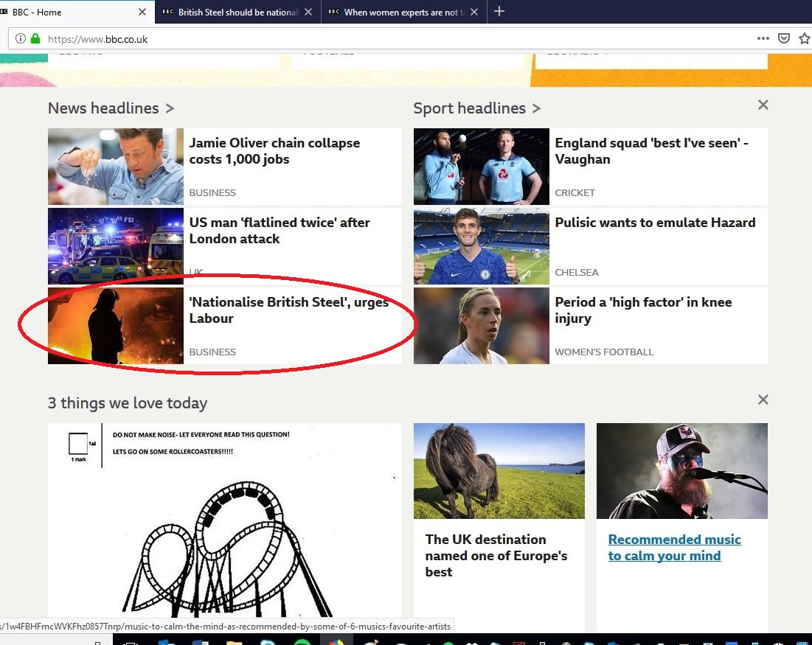Open the Sport headlines section link
The height and width of the screenshot is (645, 812).
pos(477,108)
